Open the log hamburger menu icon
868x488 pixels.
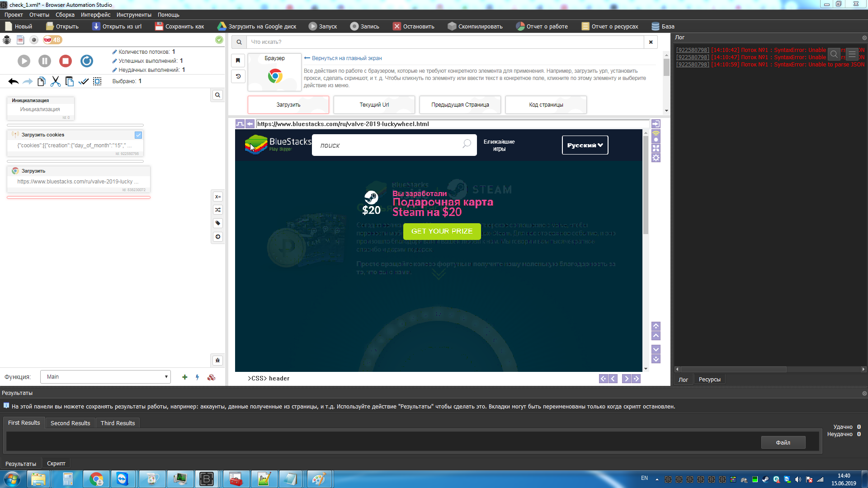(x=852, y=54)
